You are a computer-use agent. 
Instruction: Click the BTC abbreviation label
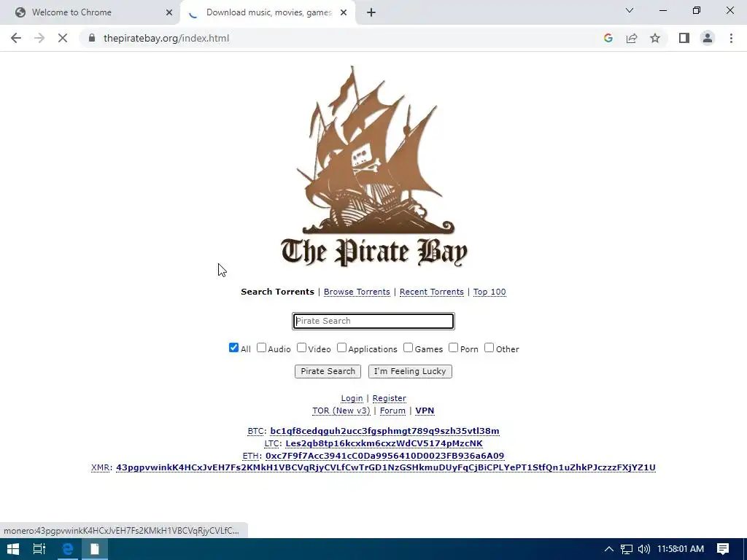[256, 431]
